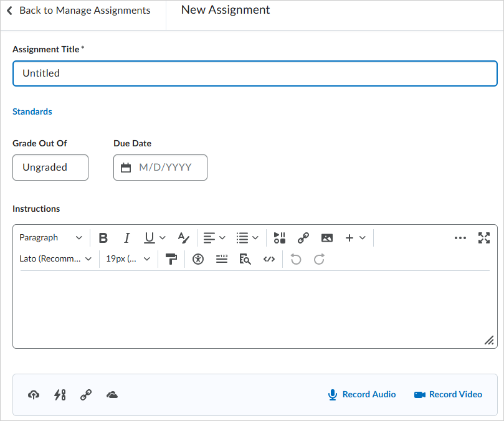Click the Assignment Title input field

255,73
